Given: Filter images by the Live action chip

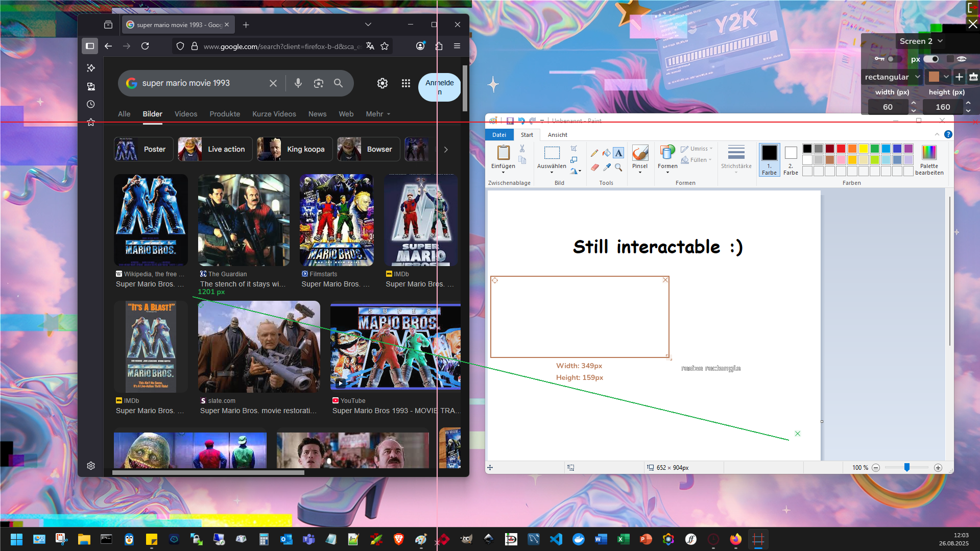Looking at the screenshot, I should (215, 149).
